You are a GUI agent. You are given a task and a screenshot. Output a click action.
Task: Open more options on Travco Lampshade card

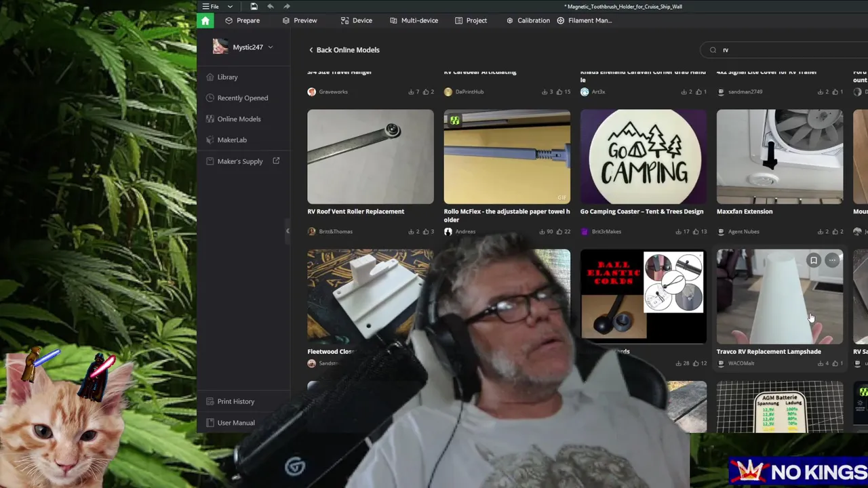click(832, 260)
